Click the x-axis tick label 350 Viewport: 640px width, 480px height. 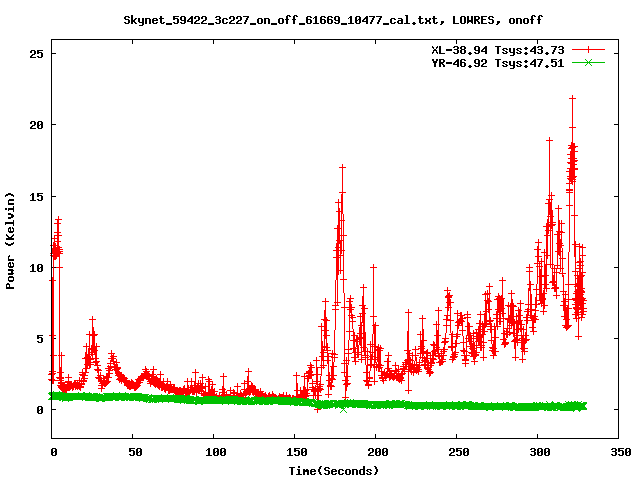click(x=620, y=452)
